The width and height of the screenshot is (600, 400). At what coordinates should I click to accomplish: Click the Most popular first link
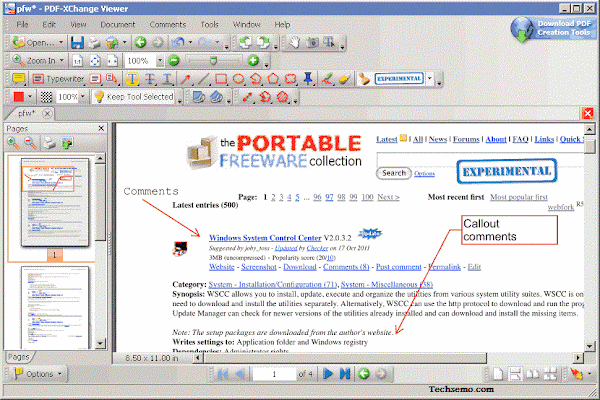point(518,197)
